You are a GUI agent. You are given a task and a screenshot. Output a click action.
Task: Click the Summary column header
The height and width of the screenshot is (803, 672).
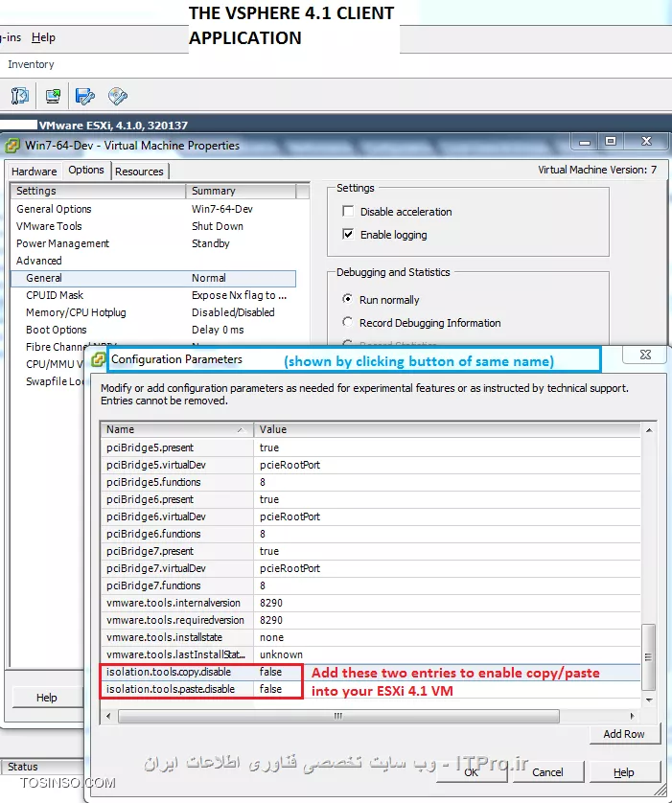pos(241,191)
